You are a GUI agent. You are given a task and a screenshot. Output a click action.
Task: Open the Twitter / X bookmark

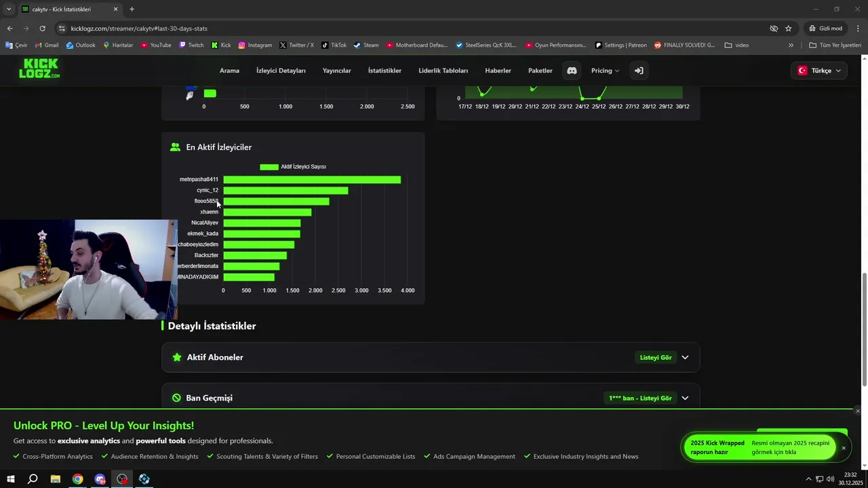click(x=296, y=45)
